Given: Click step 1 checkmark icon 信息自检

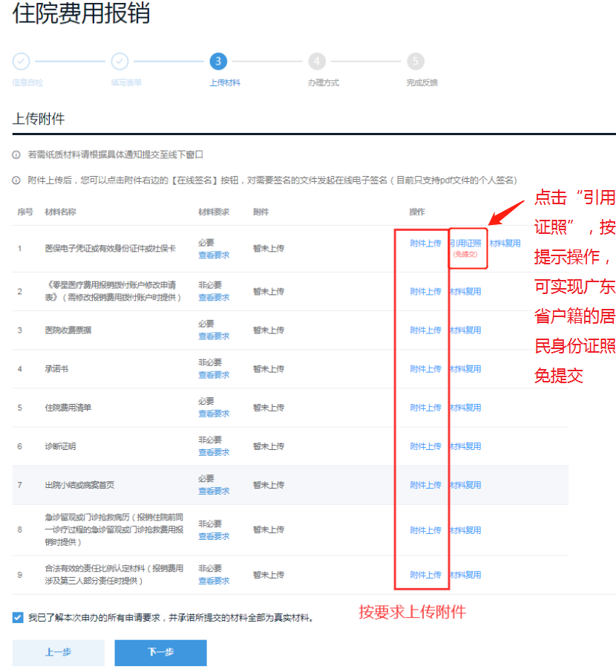Looking at the screenshot, I should (22, 62).
